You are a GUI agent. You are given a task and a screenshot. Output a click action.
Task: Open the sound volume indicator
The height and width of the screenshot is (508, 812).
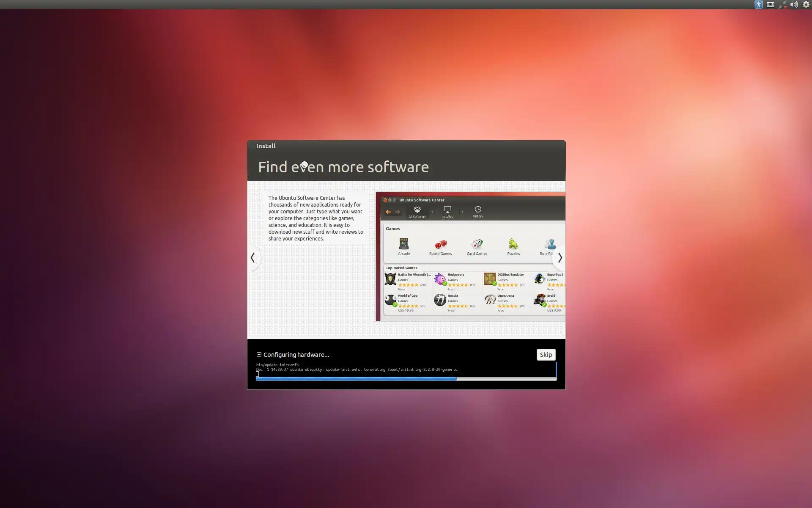point(794,5)
